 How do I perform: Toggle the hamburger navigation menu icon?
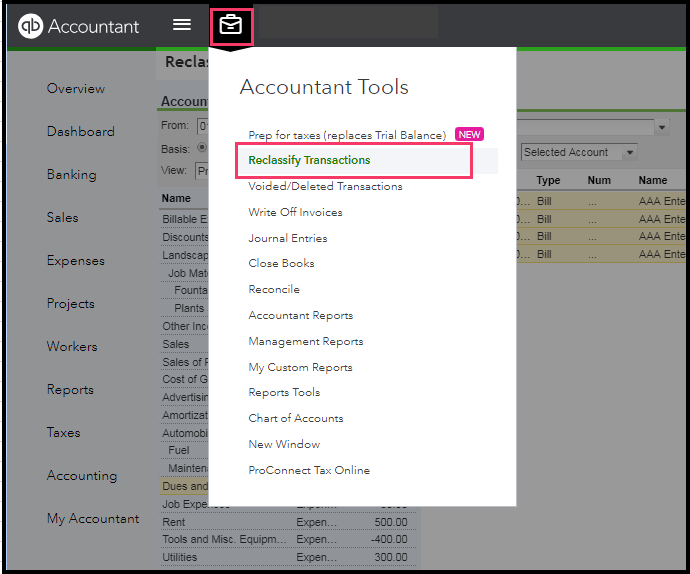(x=182, y=25)
